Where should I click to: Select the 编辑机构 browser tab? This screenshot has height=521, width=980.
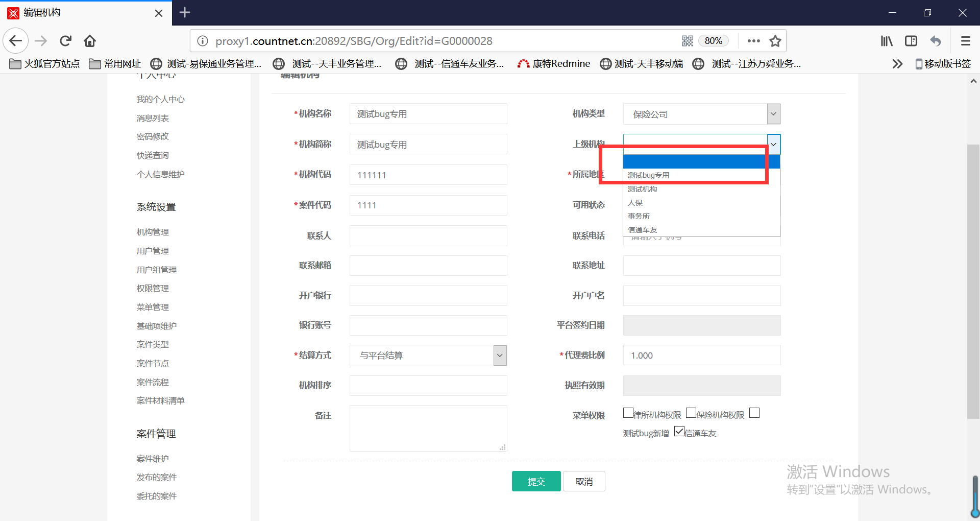(86, 13)
